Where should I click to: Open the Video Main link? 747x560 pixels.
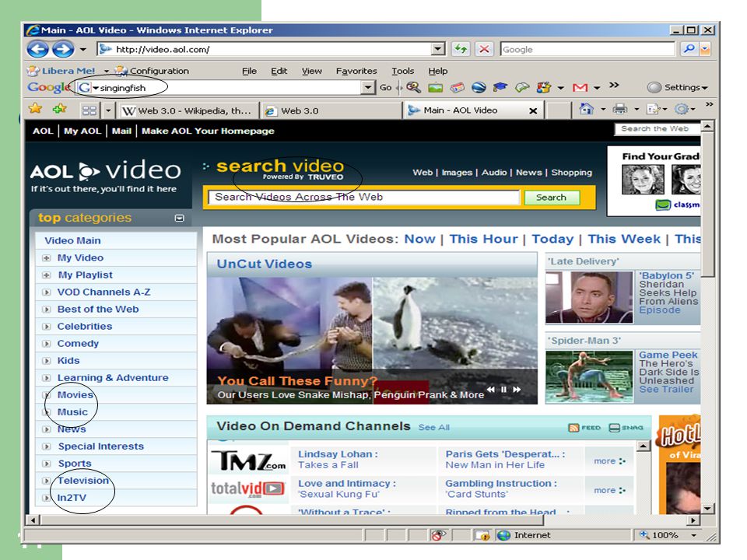point(72,240)
